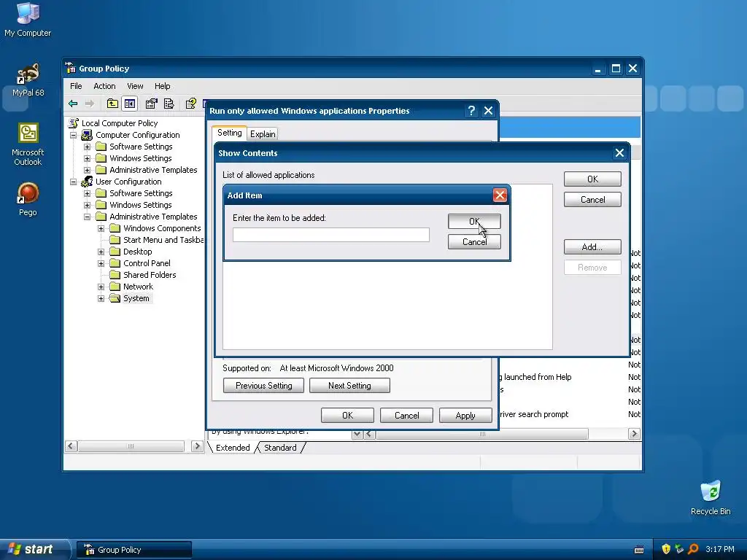The image size is (747, 560).
Task: Click the Next Setting button
Action: (x=349, y=386)
